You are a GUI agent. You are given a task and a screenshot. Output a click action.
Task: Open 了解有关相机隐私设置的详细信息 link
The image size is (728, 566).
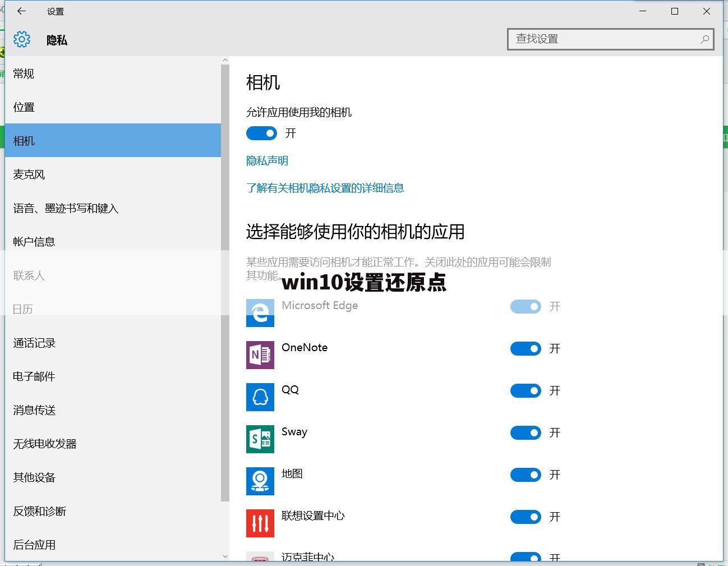[x=325, y=188]
